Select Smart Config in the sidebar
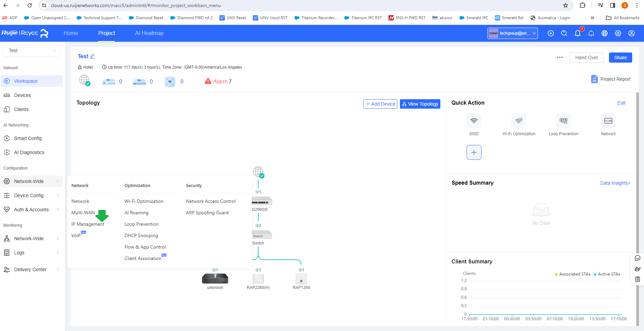The height and width of the screenshot is (331, 644). tap(28, 138)
